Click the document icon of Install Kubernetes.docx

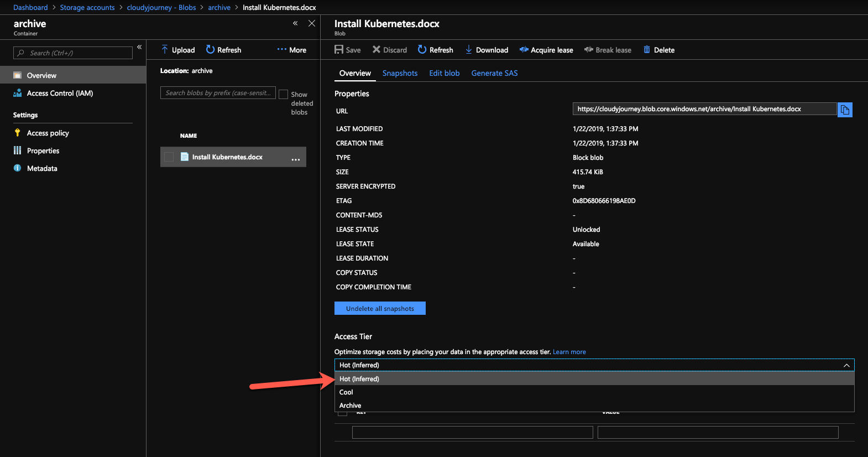tap(185, 157)
